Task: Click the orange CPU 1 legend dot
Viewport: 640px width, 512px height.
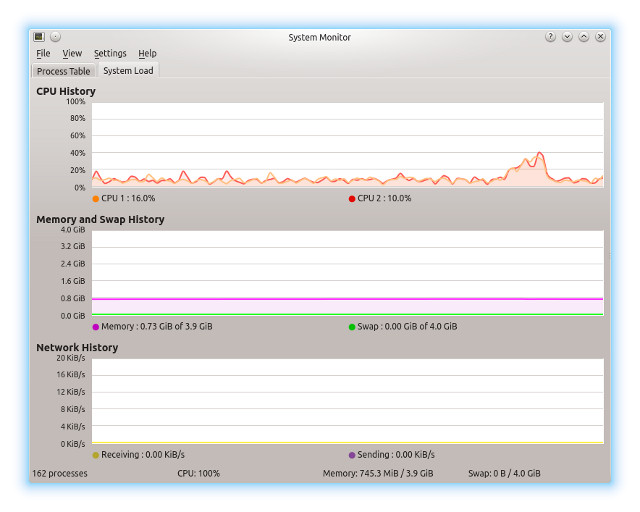Action: click(x=95, y=199)
